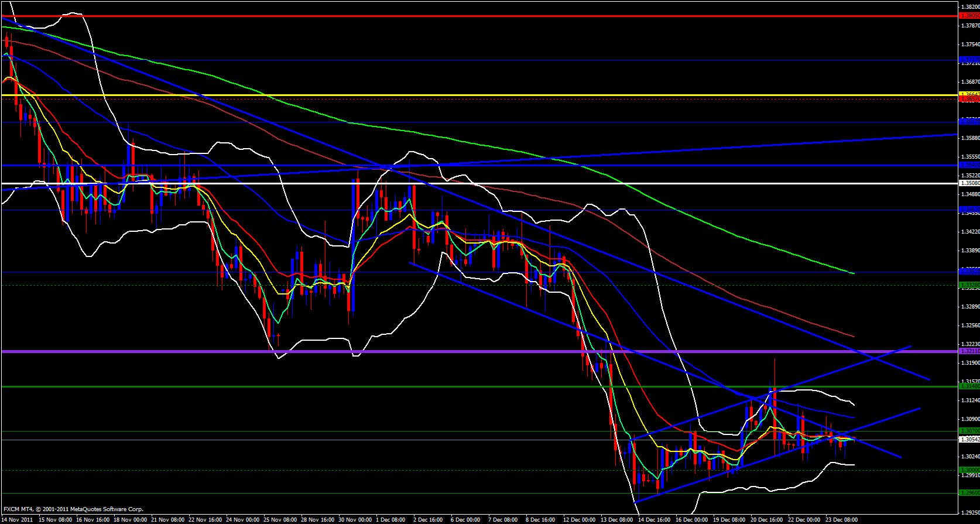
Task: Select the 21 Nov 08:00 time marker
Action: 168,519
